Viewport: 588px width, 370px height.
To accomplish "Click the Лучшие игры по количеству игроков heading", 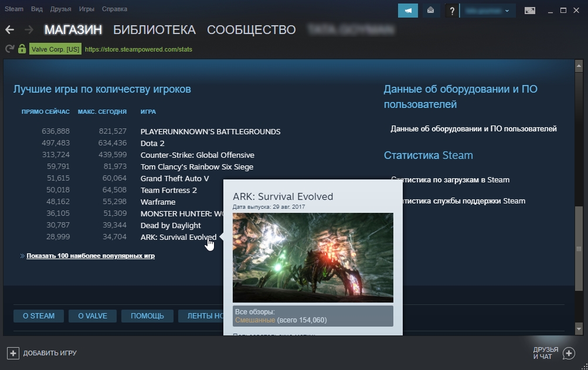I will point(102,89).
